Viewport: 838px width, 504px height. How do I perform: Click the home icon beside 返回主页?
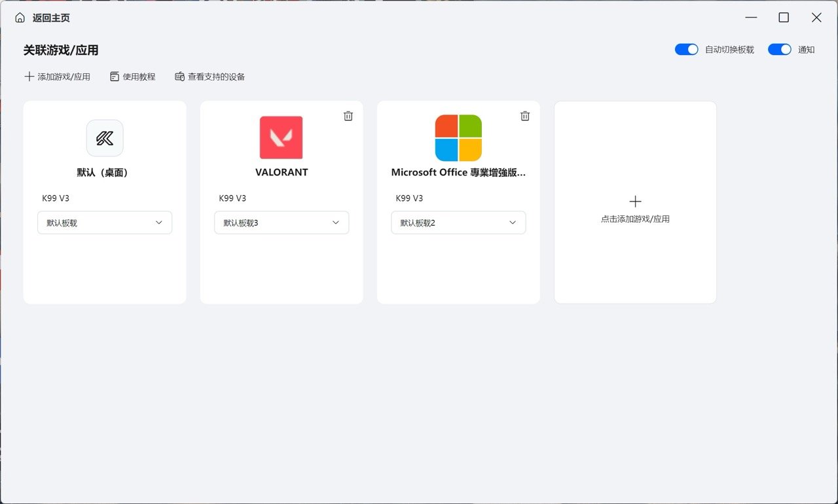pos(20,18)
